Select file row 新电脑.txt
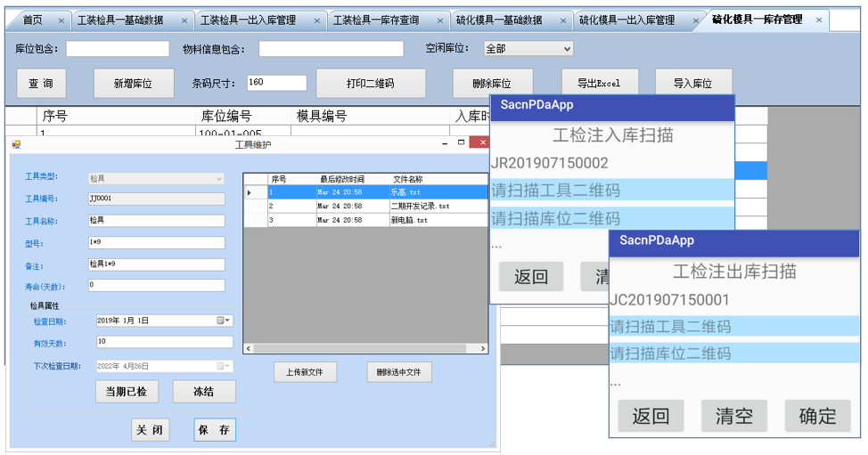The width and height of the screenshot is (868, 455). coord(366,220)
